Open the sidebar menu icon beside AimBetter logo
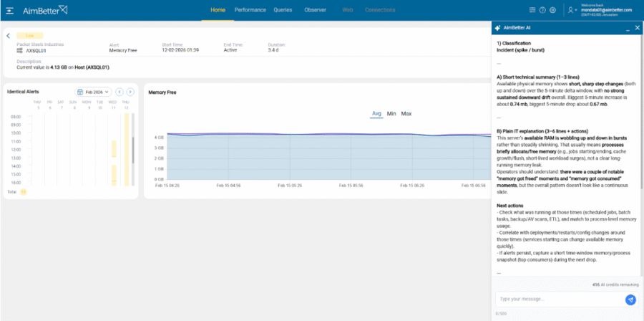Viewport: 644px width, 321px height. [x=10, y=10]
